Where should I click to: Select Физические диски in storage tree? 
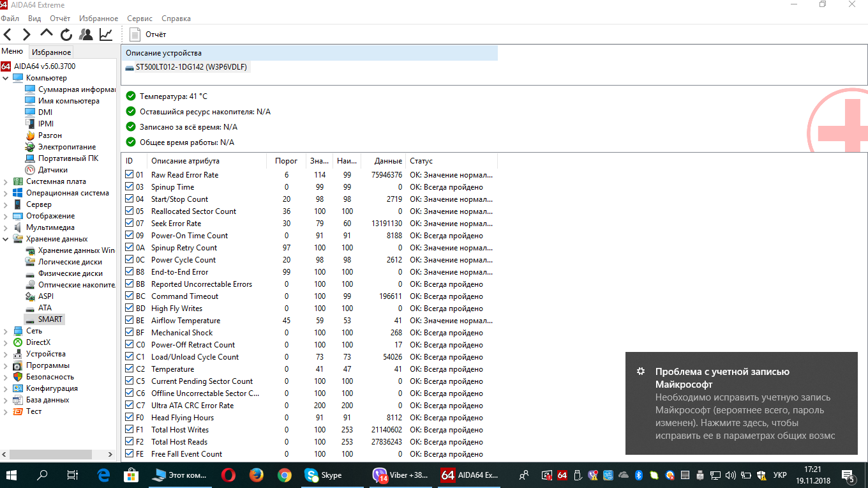[x=64, y=273]
